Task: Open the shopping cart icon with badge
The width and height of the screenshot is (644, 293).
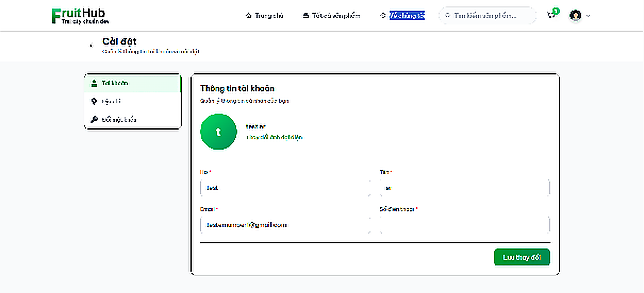Action: coord(552,14)
